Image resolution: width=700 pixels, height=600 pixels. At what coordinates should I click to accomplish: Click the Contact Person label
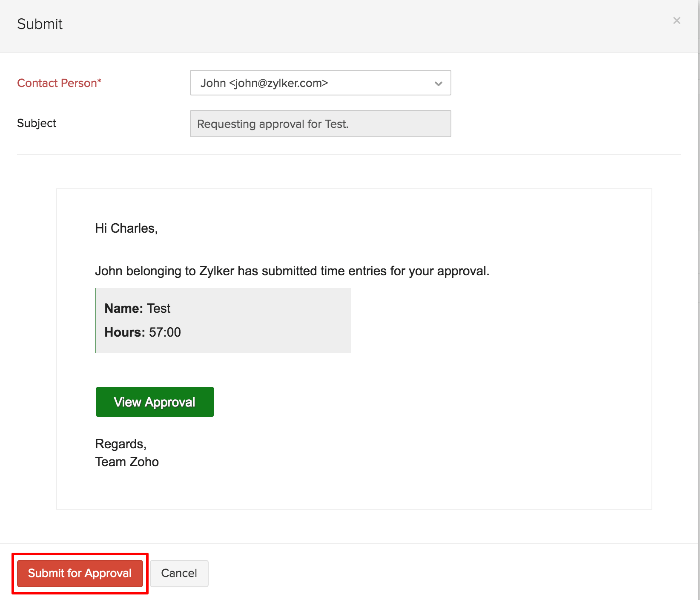point(57,83)
